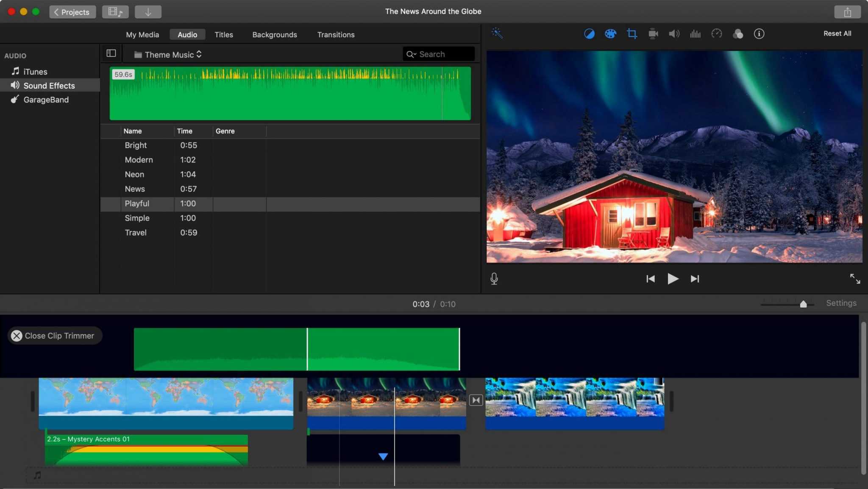Open the Transitions tab
Image resolution: width=868 pixels, height=489 pixels.
pos(336,35)
